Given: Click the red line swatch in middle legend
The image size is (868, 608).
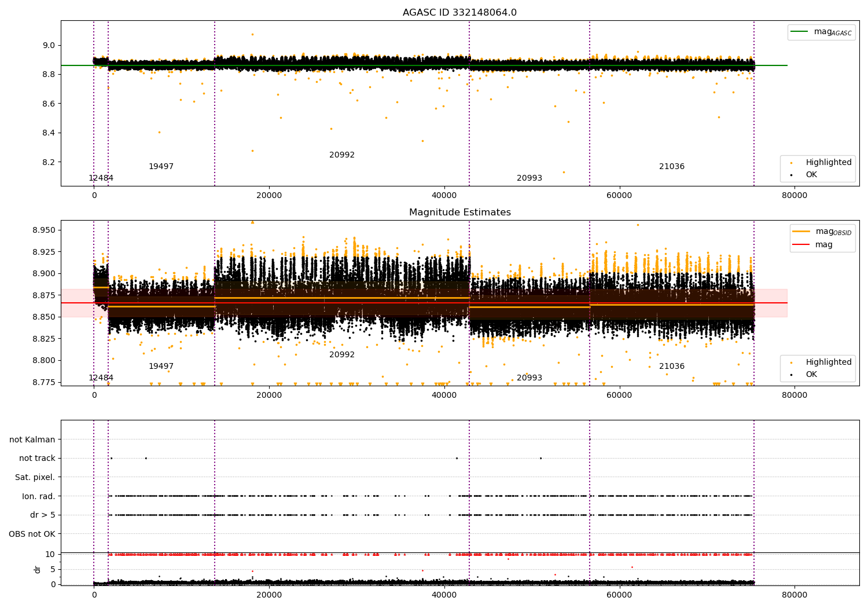Looking at the screenshot, I should click(x=801, y=245).
